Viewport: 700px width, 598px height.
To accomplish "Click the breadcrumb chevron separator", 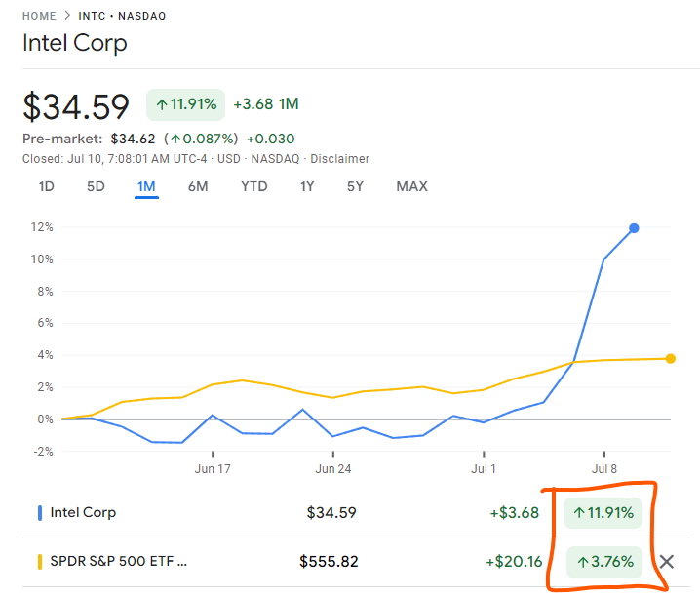I will [67, 16].
